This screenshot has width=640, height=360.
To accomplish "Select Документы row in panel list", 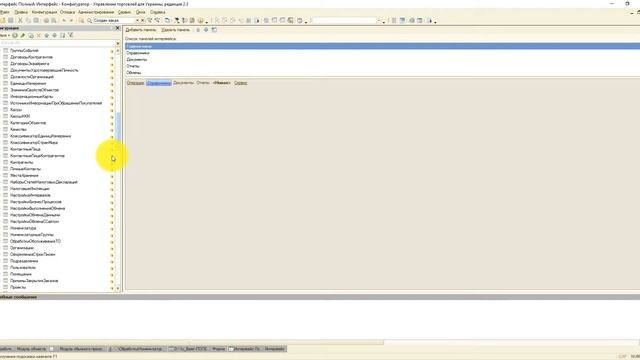I will pyautogui.click(x=382, y=60).
